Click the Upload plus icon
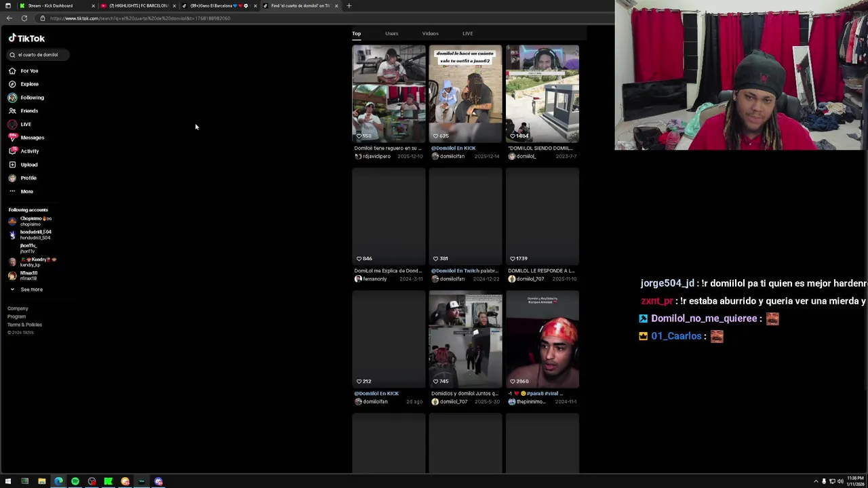The height and width of the screenshot is (488, 868). click(12, 165)
